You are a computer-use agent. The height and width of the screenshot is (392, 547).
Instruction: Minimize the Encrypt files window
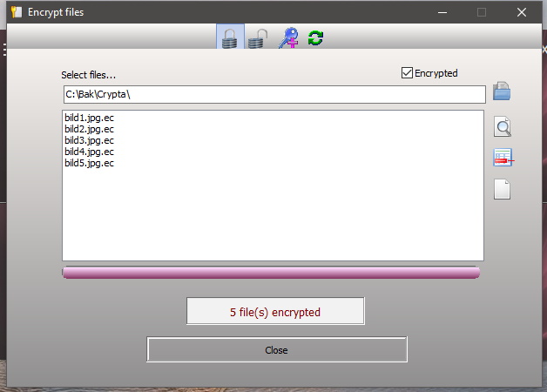442,12
